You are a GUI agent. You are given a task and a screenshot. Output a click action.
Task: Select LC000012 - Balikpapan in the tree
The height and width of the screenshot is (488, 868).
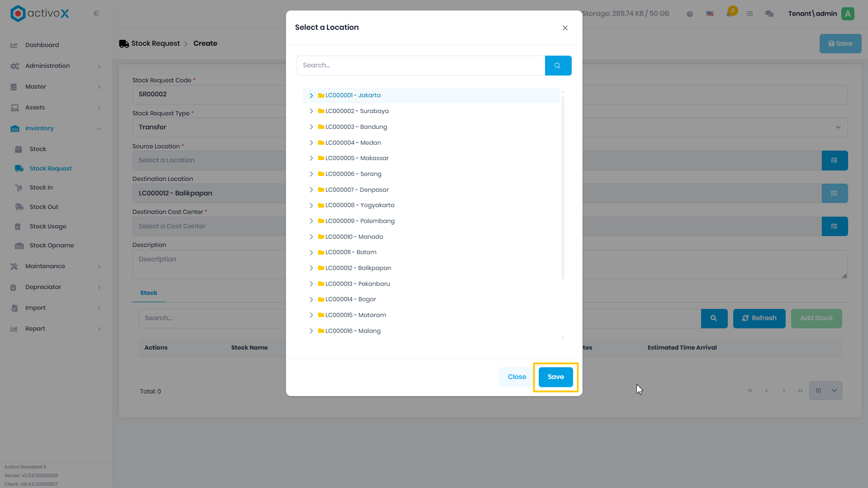pyautogui.click(x=358, y=268)
